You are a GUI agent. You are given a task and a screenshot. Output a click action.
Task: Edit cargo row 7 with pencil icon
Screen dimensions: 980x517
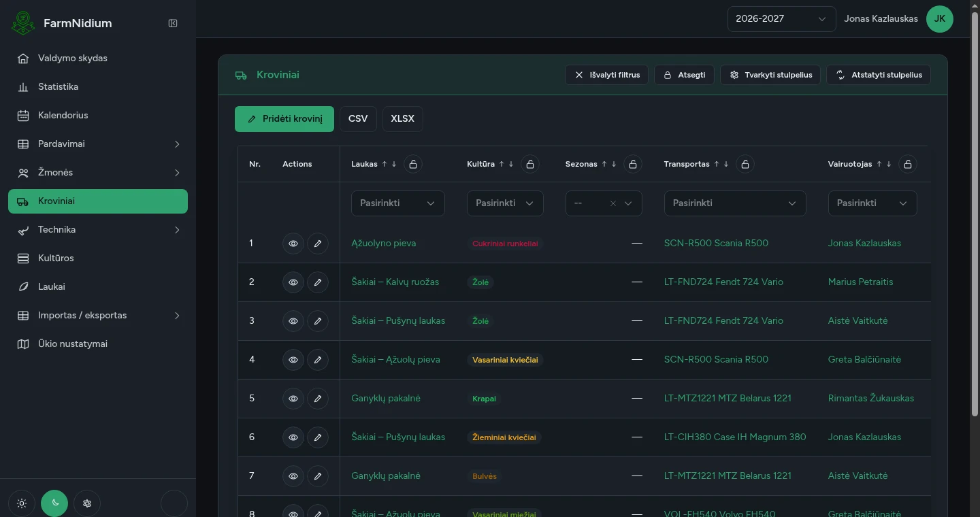click(318, 476)
